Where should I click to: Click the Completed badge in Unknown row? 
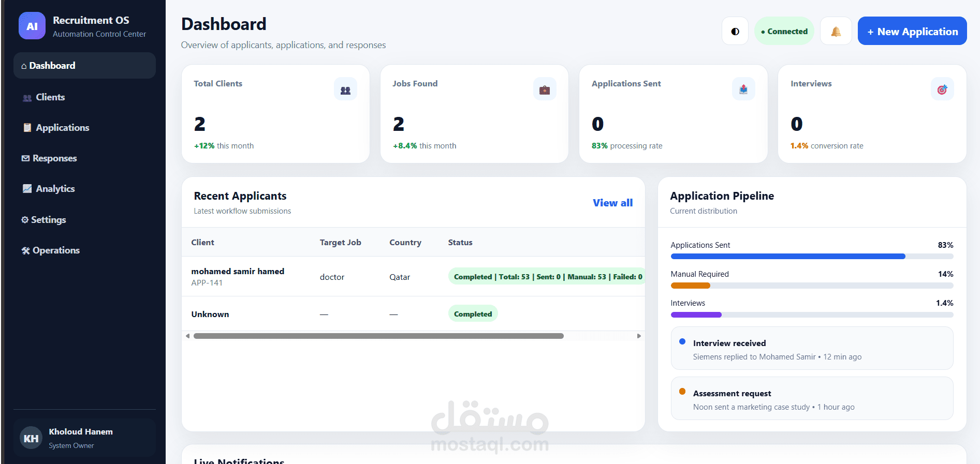tap(473, 314)
